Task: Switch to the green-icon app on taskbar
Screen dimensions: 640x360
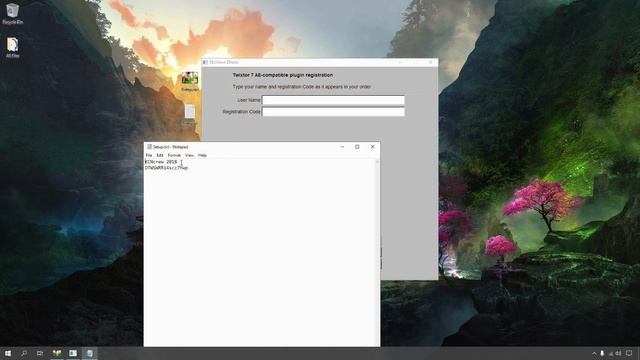Action: (57, 353)
